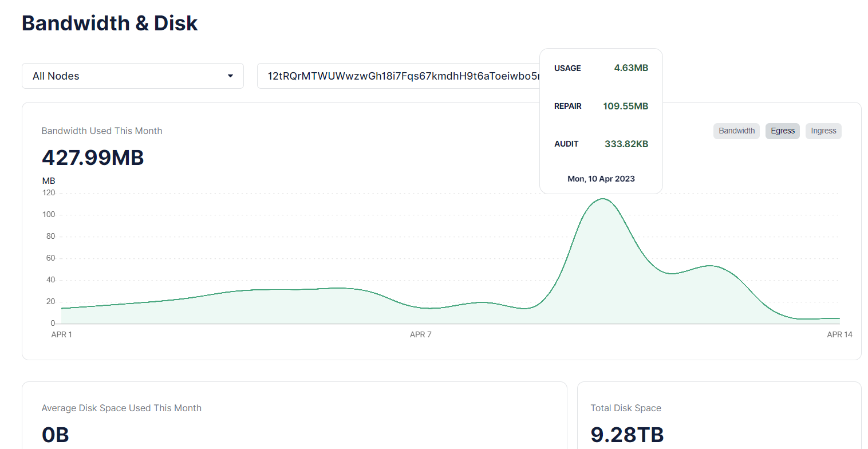Screen dimensions: 868x449
Task: Click the Mon, 10 Apr 2023 tooltip date
Action: tap(601, 179)
